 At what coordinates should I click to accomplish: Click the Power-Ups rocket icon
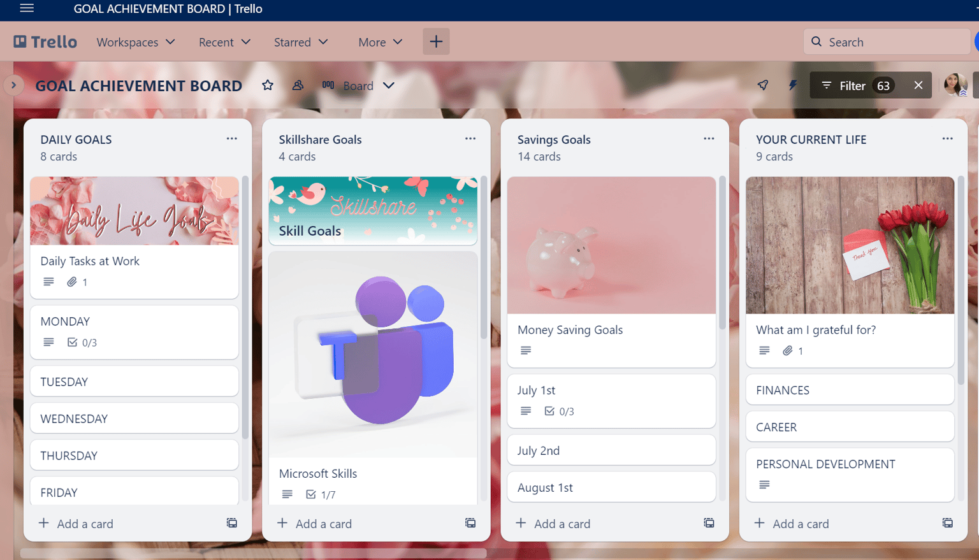point(763,85)
